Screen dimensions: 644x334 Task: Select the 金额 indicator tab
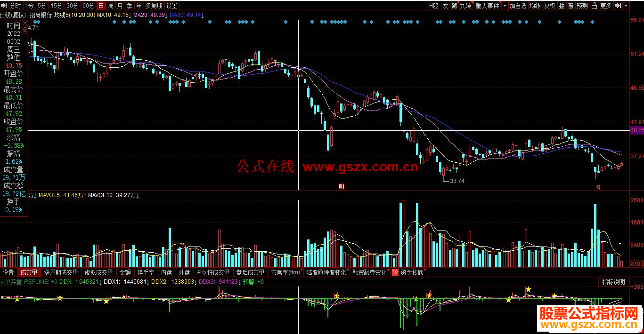(x=125, y=272)
